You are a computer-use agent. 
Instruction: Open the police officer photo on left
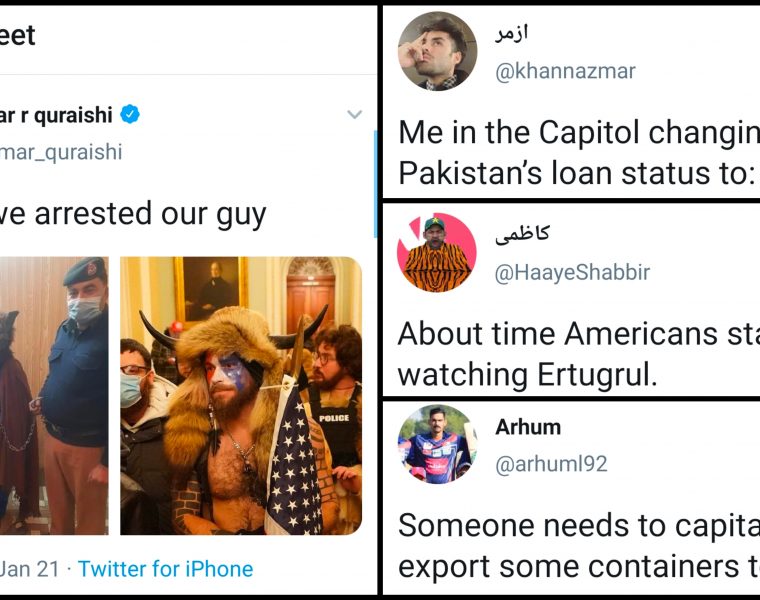pyautogui.click(x=54, y=395)
